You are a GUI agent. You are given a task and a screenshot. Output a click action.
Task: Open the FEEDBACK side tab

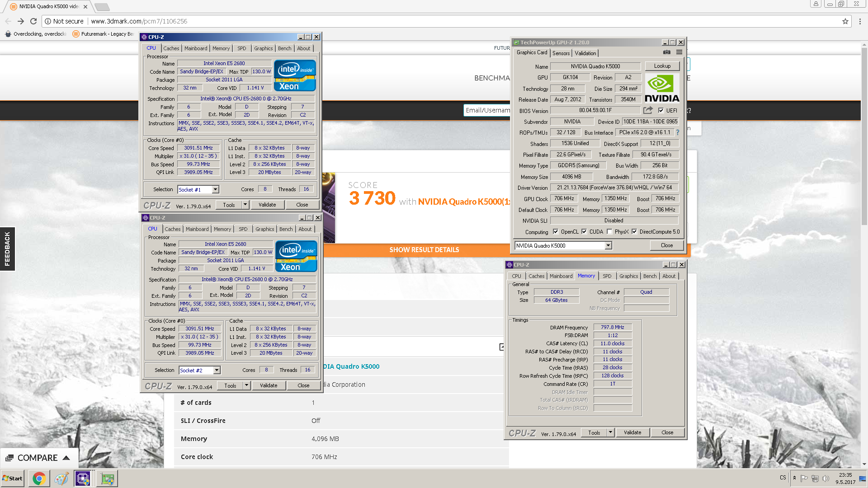coord(7,249)
